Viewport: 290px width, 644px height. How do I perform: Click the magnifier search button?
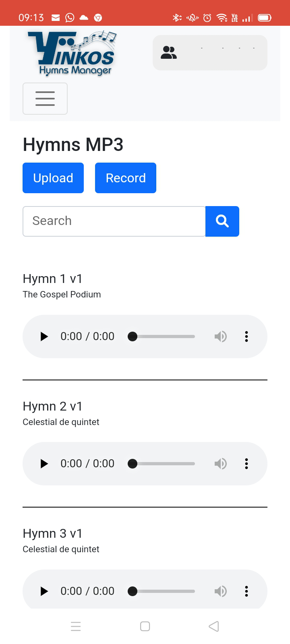click(x=222, y=221)
